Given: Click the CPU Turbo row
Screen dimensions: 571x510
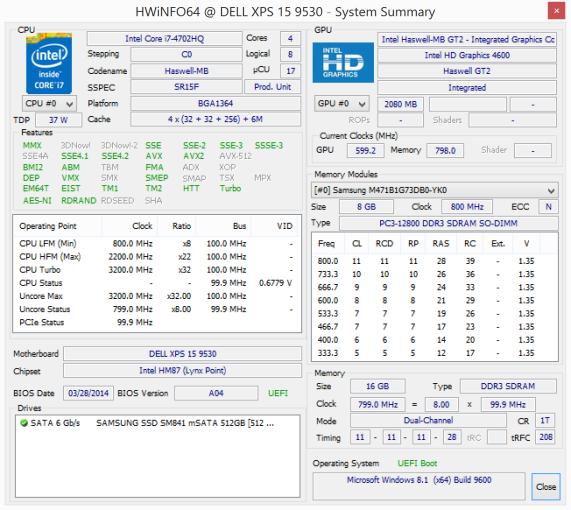Looking at the screenshot, I should pyautogui.click(x=156, y=270).
